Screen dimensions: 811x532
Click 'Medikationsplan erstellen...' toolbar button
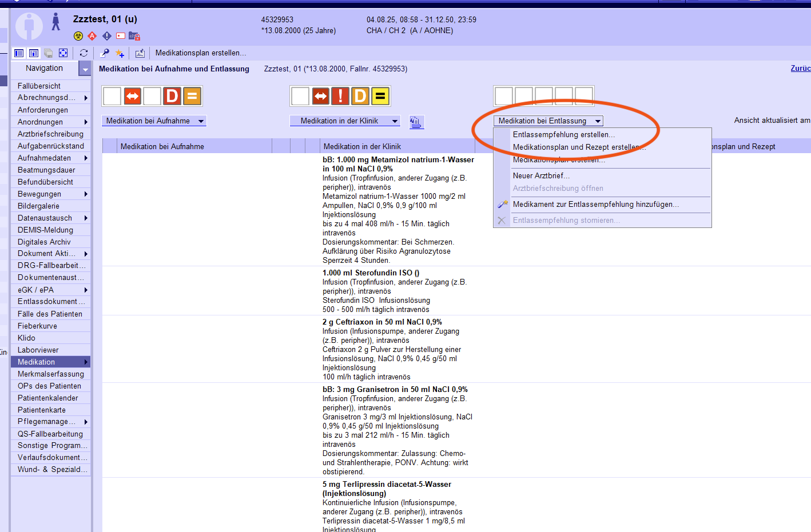pos(201,53)
